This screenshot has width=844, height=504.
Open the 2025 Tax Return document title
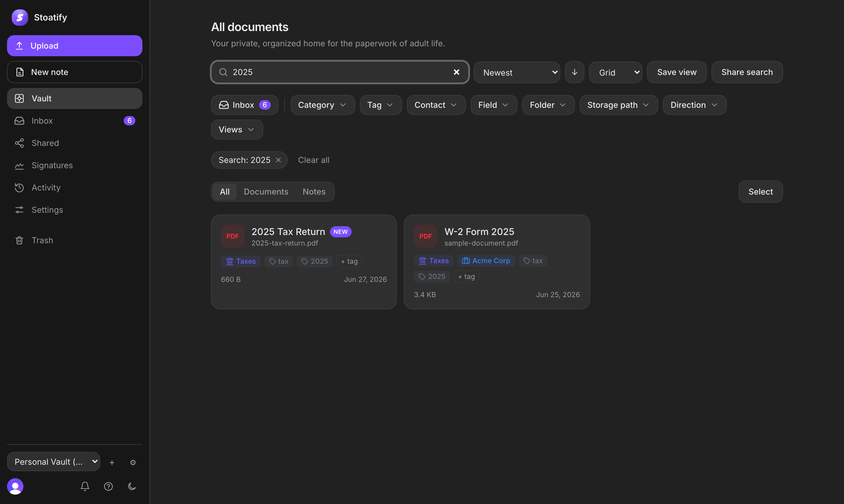pos(288,231)
